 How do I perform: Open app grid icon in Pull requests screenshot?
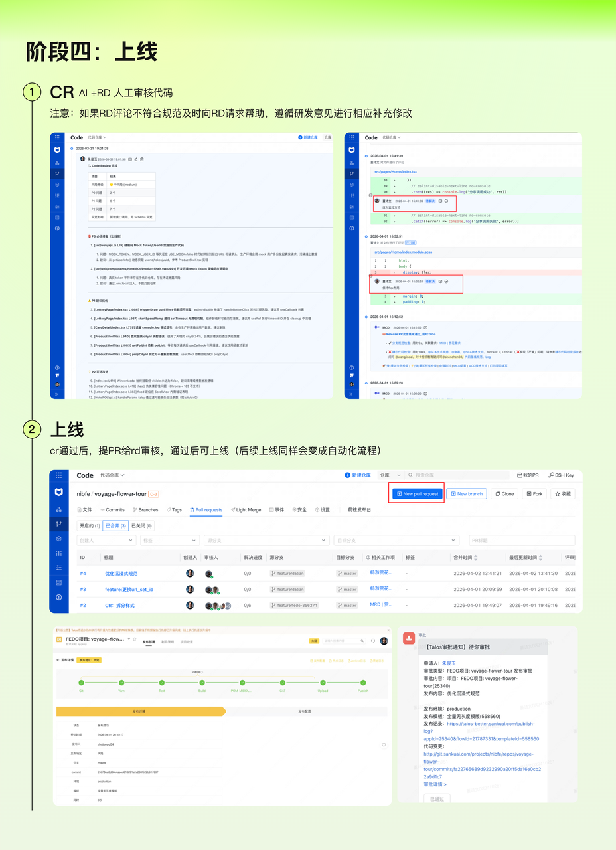coord(58,475)
